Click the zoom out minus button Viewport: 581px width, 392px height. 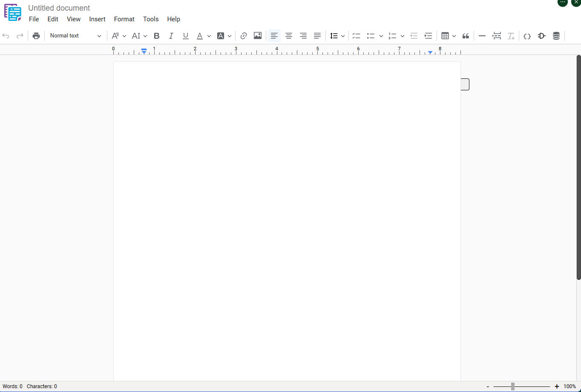tap(488, 386)
